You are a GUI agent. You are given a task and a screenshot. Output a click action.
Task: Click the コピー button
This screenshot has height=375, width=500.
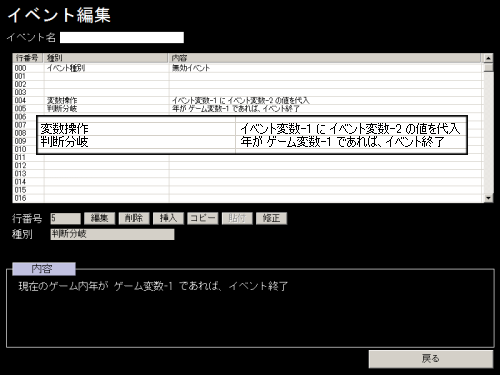click(202, 218)
